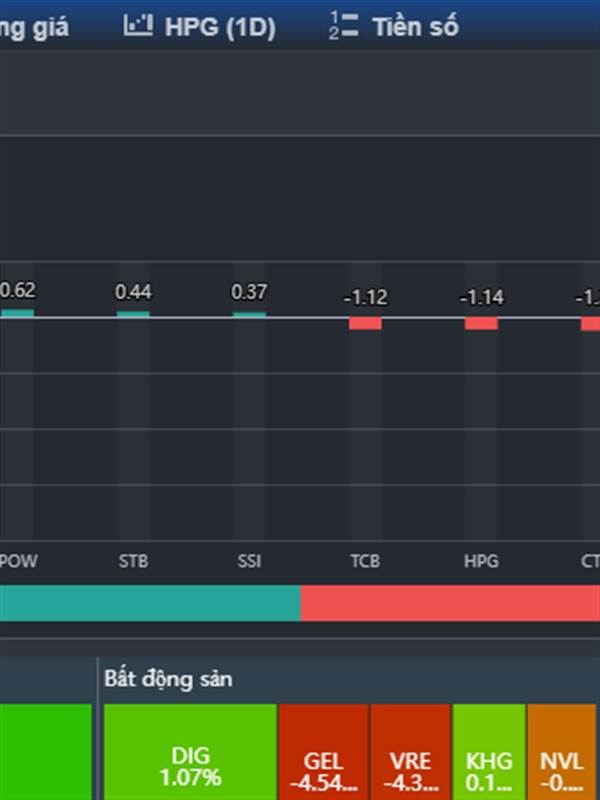Click the POW ticker label on the axis
The image size is (600, 800).
click(18, 561)
